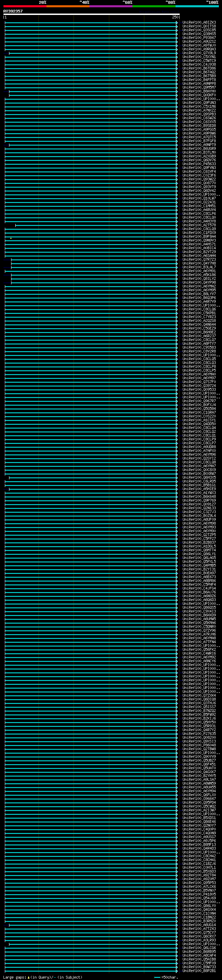Click hit label UniRef100_C5KPB1
Viewport: 222px width, 980px height.
tap(199, 313)
